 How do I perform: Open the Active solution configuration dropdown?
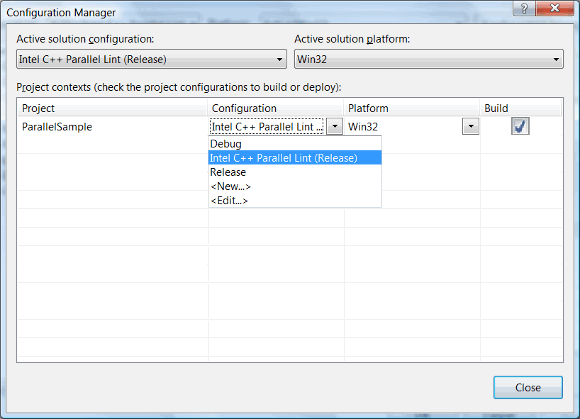point(151,59)
